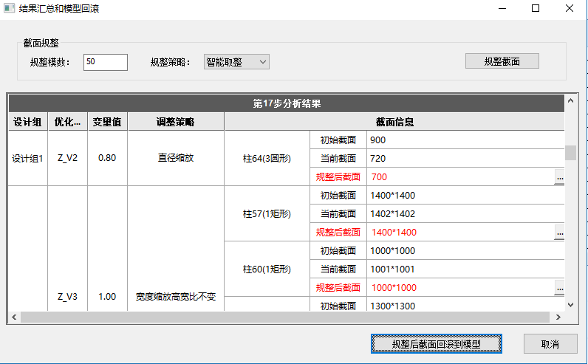Open the ellipsis button beside value 700
The image size is (588, 364).
(559, 177)
